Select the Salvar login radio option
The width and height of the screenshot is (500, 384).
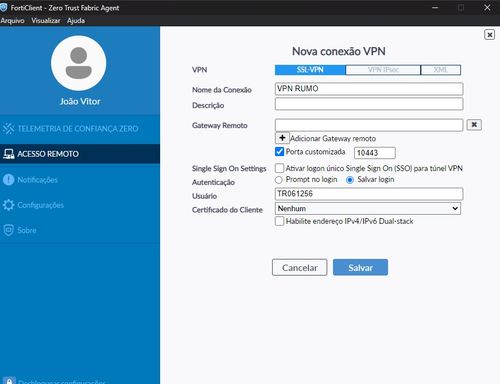point(350,180)
